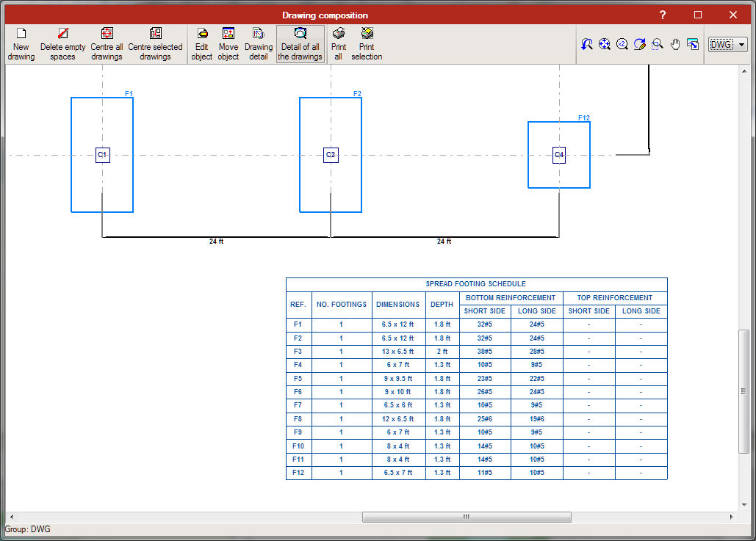
Task: Select the pan hand tool
Action: click(x=675, y=44)
